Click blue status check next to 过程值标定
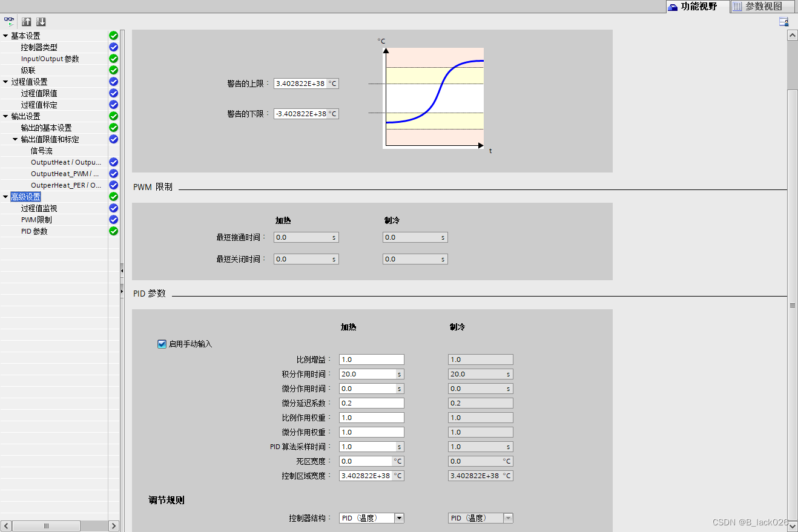The height and width of the screenshot is (532, 798). tap(113, 105)
